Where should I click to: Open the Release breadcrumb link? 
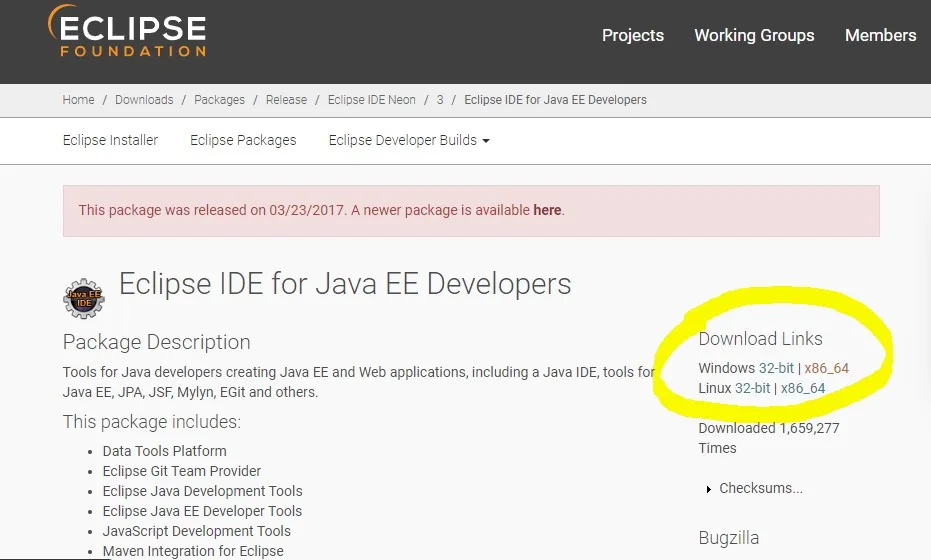point(286,100)
